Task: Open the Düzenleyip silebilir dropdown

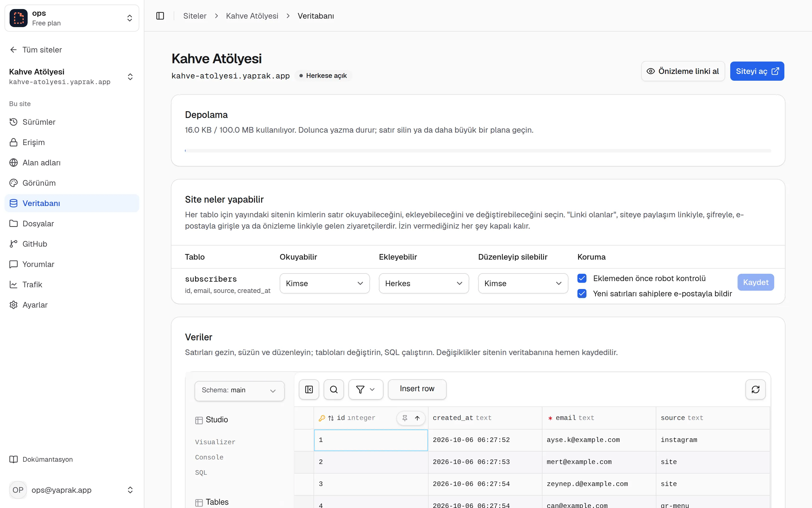Action: pyautogui.click(x=523, y=283)
